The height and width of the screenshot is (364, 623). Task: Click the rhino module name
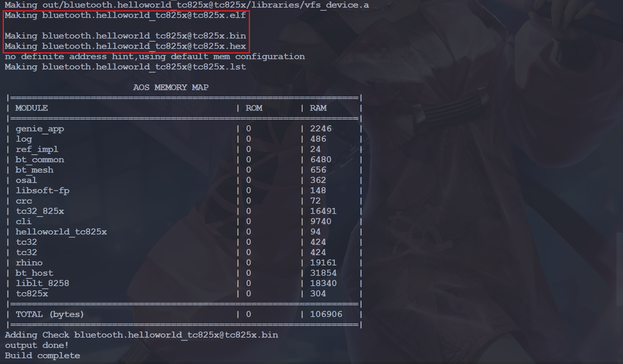(x=29, y=263)
